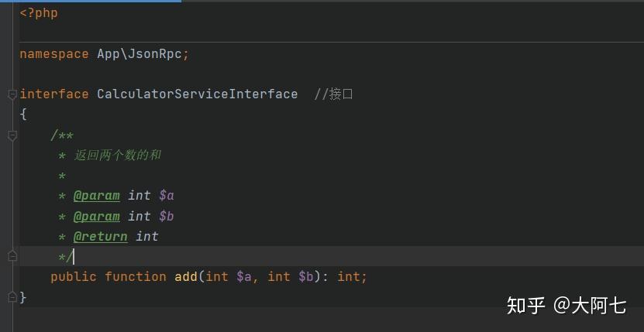This screenshot has height=332, width=644.
Task: Click $b parameter in add signature
Action: pos(306,276)
